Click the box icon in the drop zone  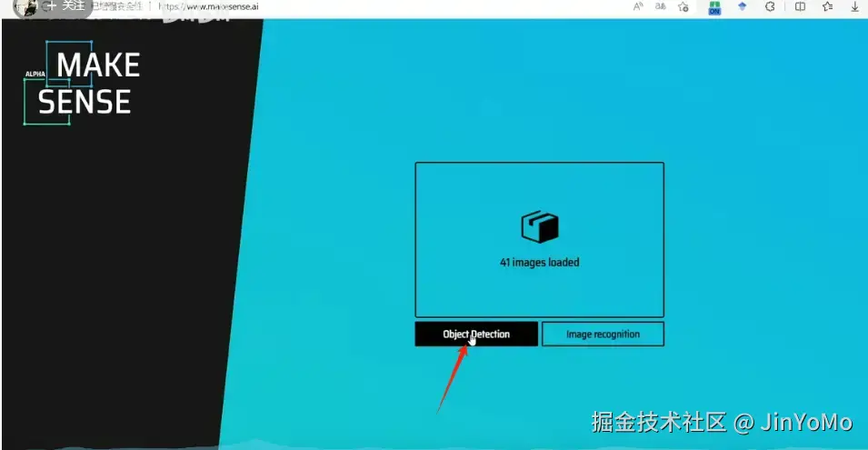(x=540, y=226)
